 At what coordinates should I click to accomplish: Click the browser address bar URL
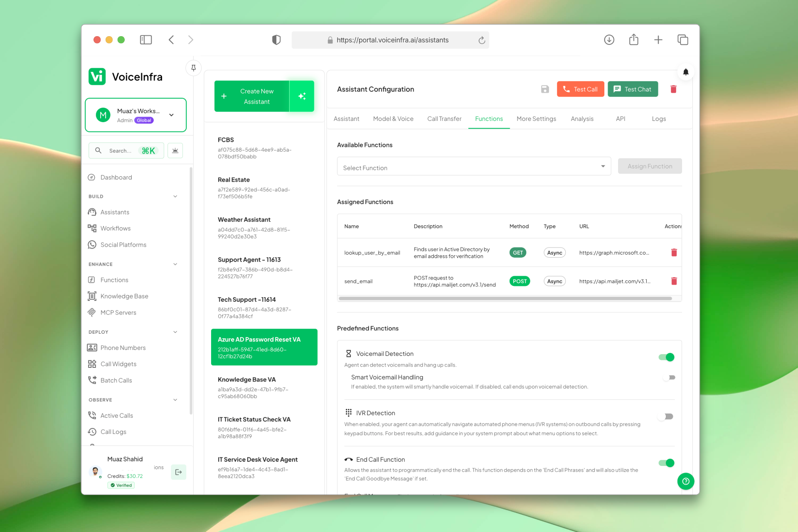[392, 40]
